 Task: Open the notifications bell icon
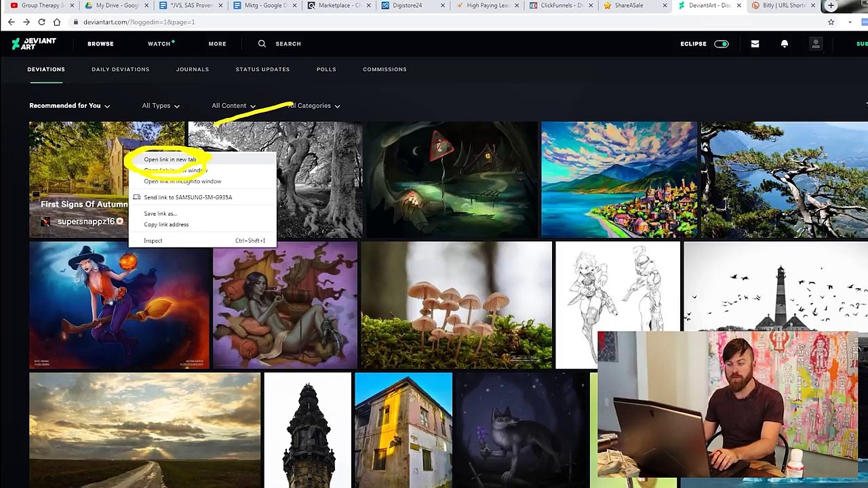pyautogui.click(x=785, y=43)
